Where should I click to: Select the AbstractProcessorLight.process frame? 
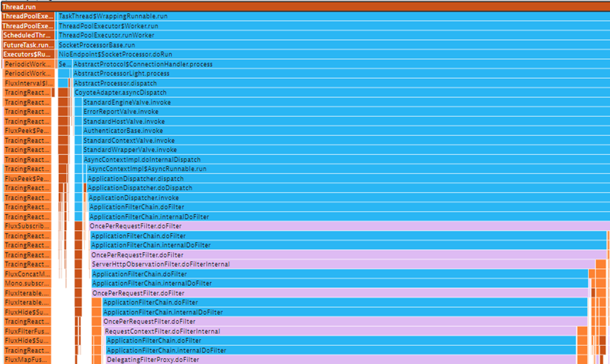click(338, 74)
